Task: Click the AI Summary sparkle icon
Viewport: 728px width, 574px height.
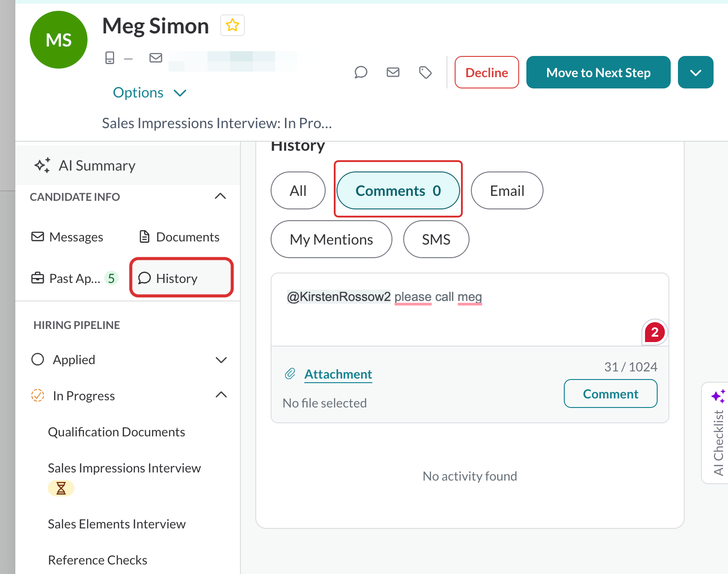Action: [x=42, y=166]
